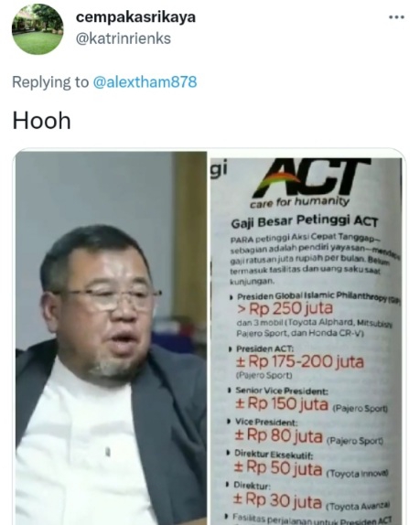This screenshot has height=525, width=420.
Task: Click the "± Rp 175-200 juta" figure
Action: [299, 361]
